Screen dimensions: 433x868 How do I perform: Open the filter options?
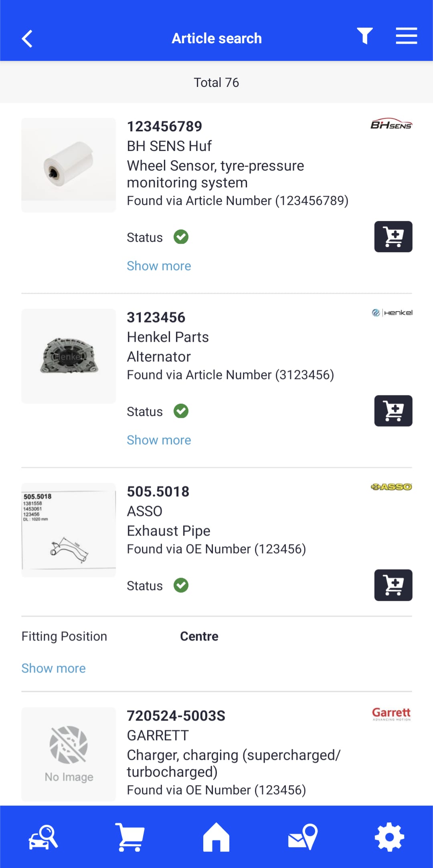click(364, 36)
